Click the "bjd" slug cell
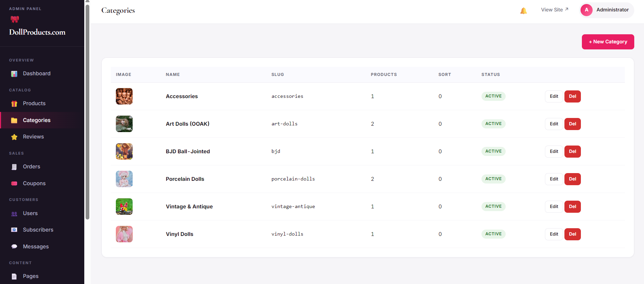The height and width of the screenshot is (284, 644). pyautogui.click(x=276, y=151)
